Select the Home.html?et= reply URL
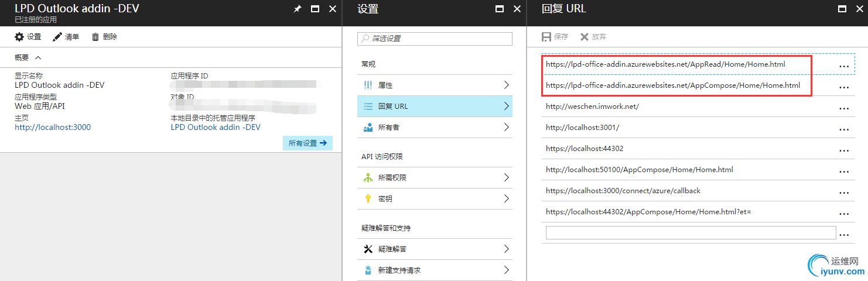The image size is (868, 281). coord(648,212)
